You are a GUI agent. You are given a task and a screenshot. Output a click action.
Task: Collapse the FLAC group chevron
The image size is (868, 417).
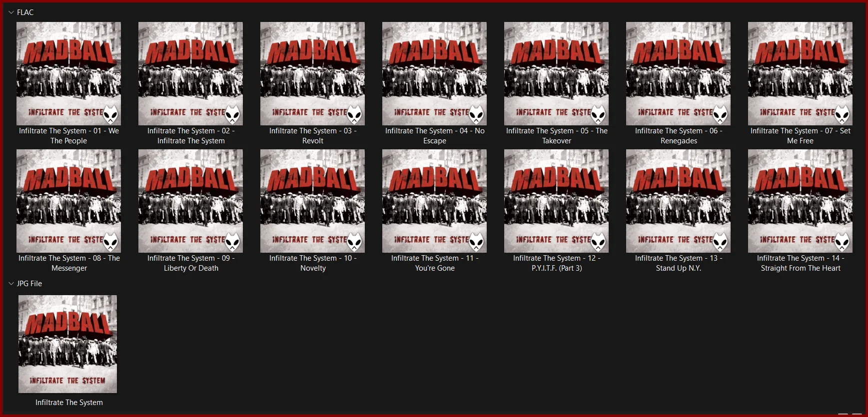coord(11,12)
